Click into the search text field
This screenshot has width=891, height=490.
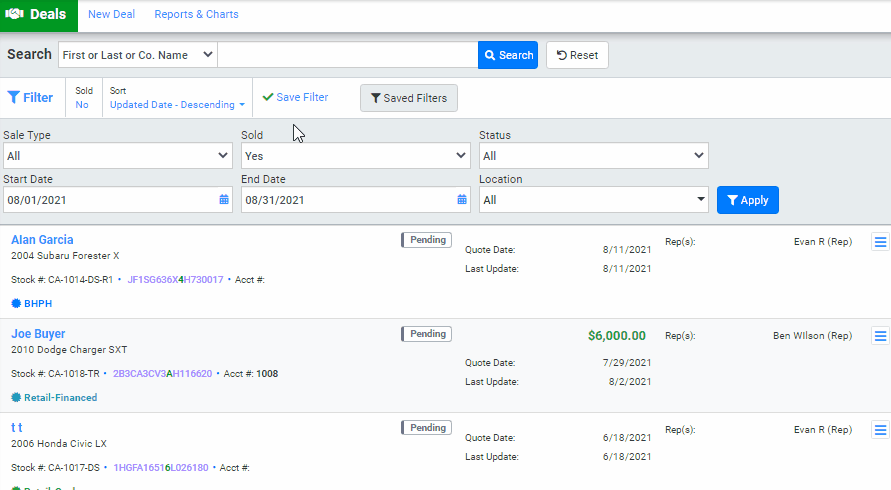coord(347,55)
